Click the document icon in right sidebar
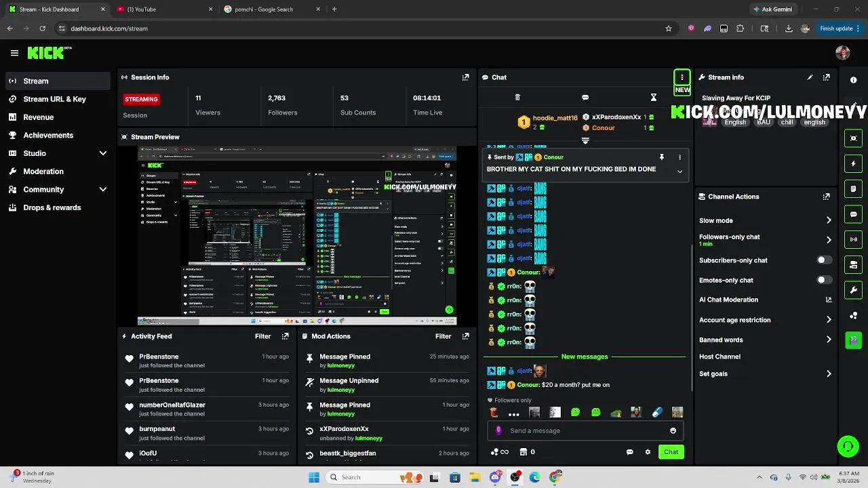This screenshot has width=868, height=488. 853,189
